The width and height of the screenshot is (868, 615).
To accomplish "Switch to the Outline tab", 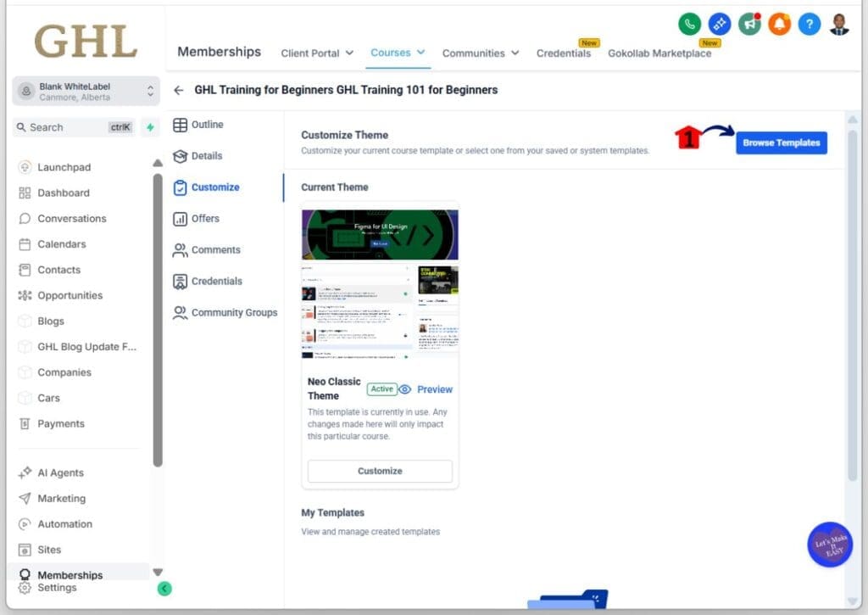I will point(207,125).
